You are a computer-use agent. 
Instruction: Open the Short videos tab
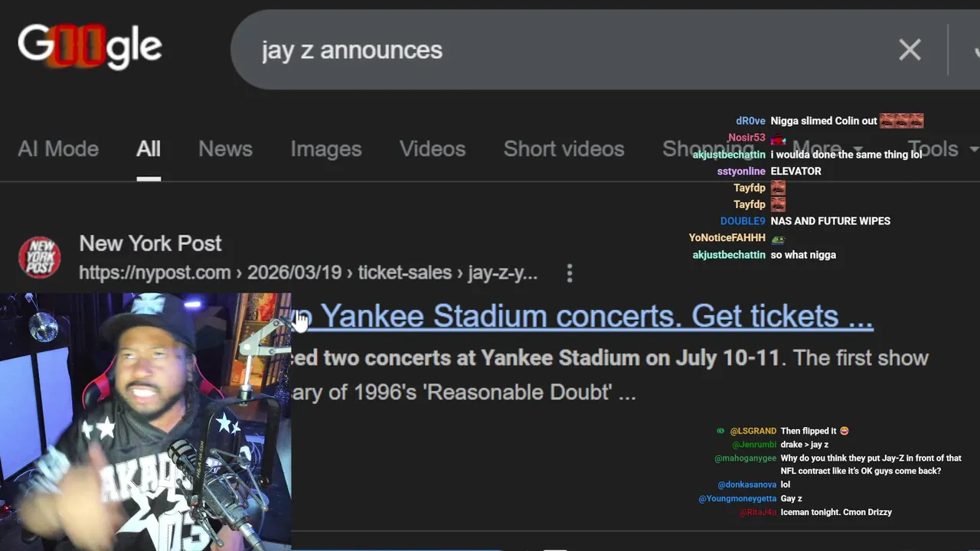click(563, 148)
